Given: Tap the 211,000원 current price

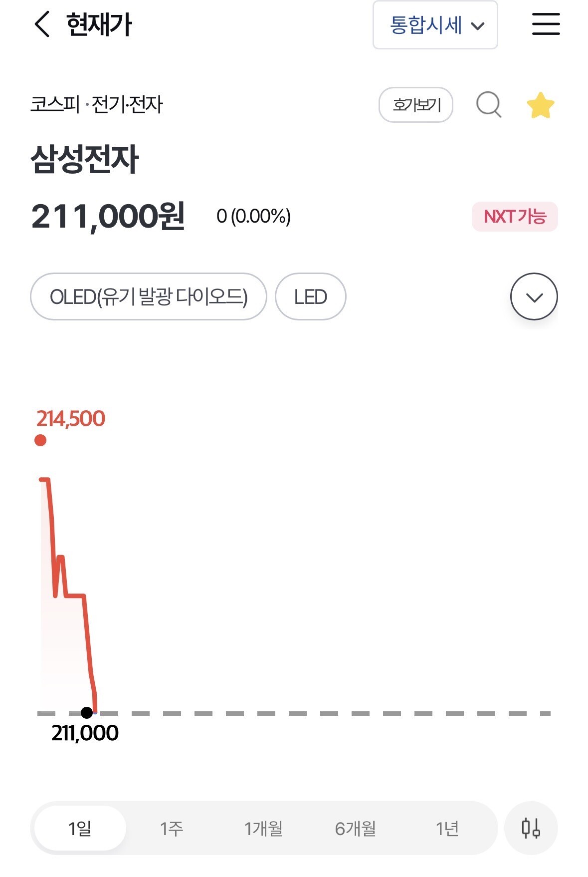Looking at the screenshot, I should [108, 217].
